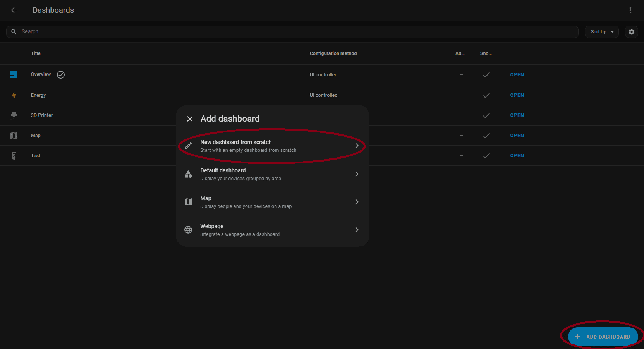Viewport: 644px width, 349px height.
Task: Click the sidebar checkmark in Overview row
Action: point(486,75)
